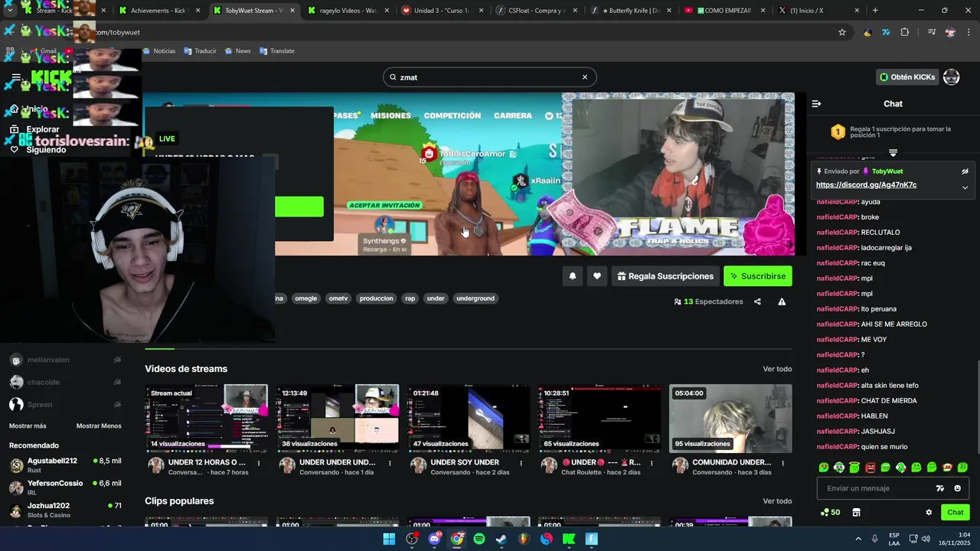The height and width of the screenshot is (551, 980).
Task: Click the 50 channel points icon
Action: click(x=831, y=513)
